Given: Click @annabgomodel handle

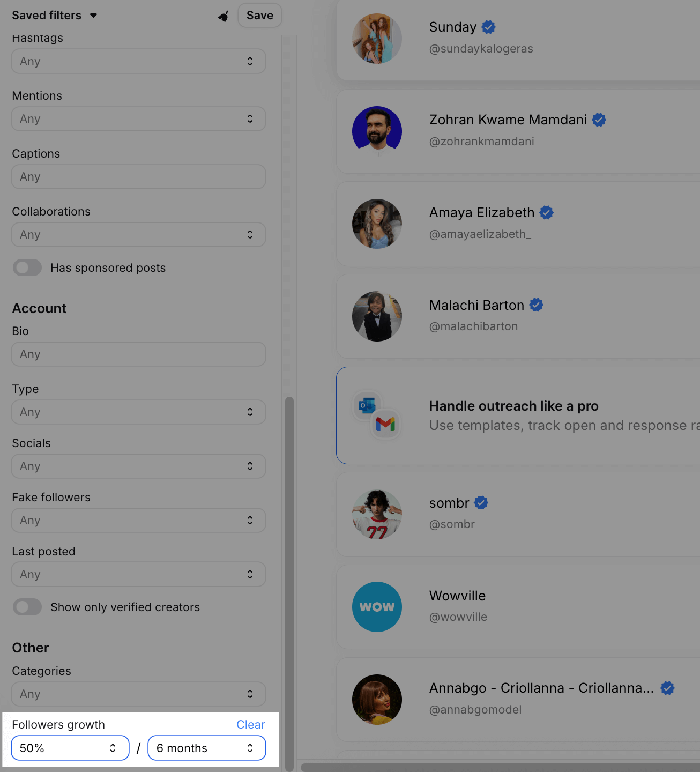Looking at the screenshot, I should 475,710.
